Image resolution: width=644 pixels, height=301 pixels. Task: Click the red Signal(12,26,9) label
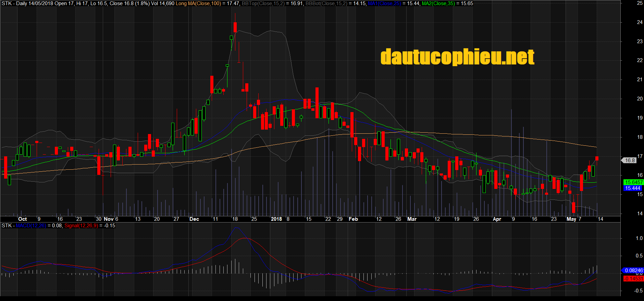pos(81,226)
